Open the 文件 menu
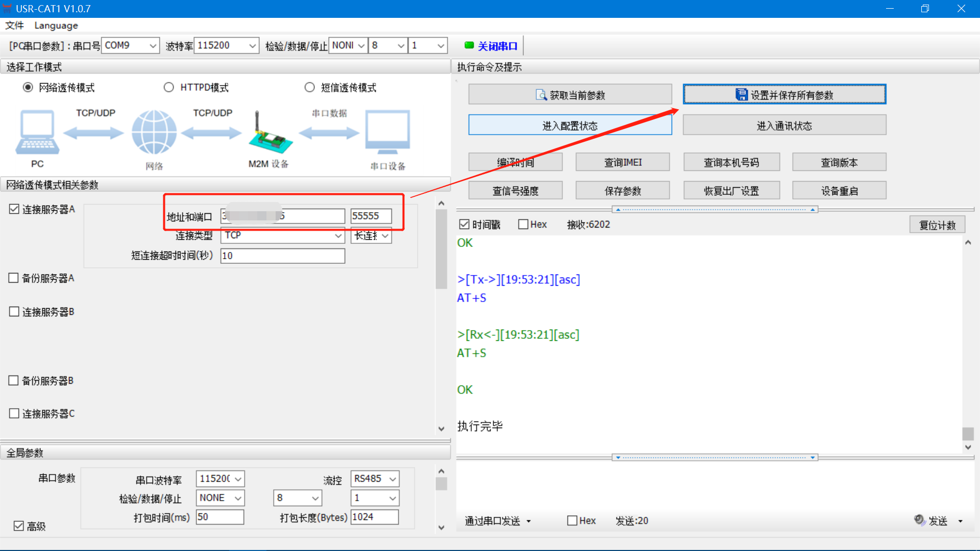This screenshot has width=980, height=551. pyautogui.click(x=14, y=26)
